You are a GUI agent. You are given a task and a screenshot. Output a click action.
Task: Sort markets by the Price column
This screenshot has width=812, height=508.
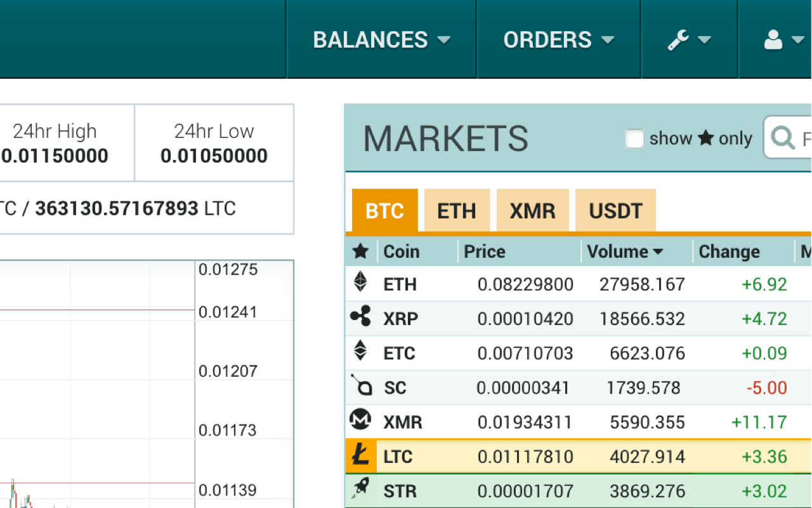point(484,251)
